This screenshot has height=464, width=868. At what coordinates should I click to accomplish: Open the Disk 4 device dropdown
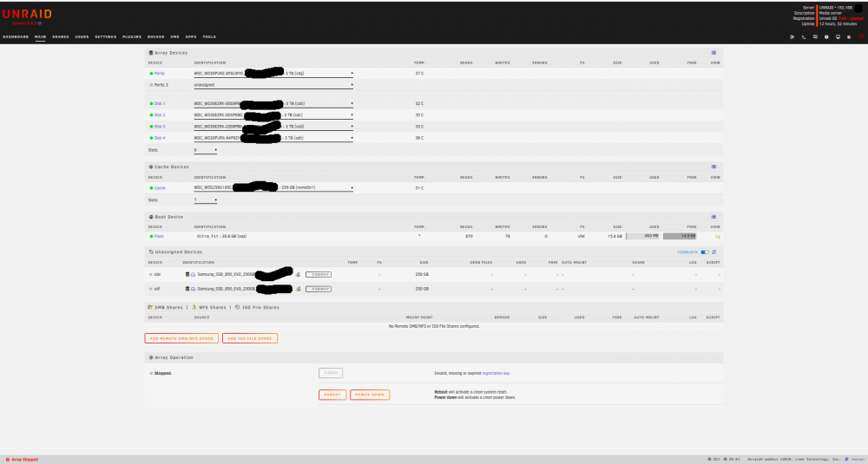pos(273,138)
